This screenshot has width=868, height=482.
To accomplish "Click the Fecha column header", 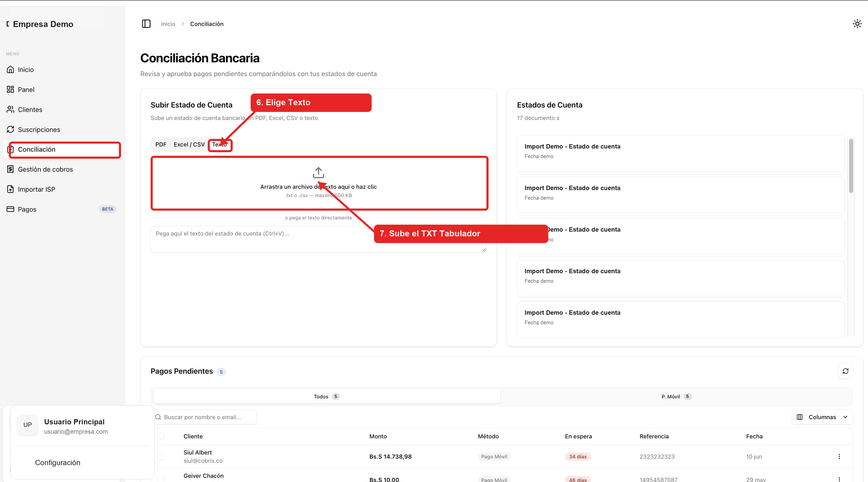I will tap(754, 436).
